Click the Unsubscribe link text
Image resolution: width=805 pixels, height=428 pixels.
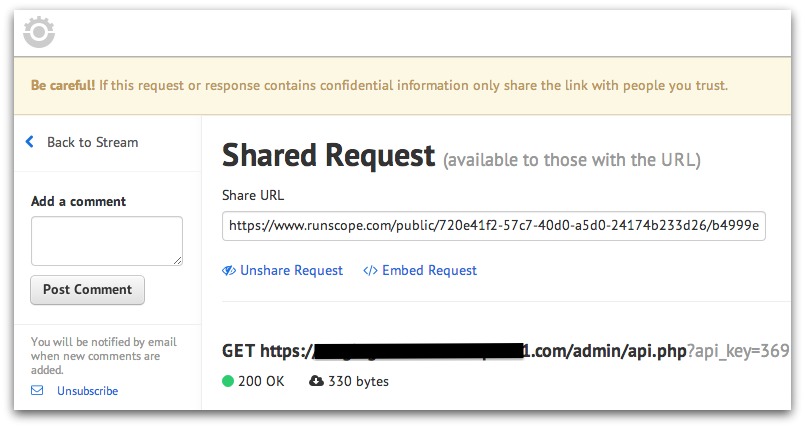click(x=87, y=391)
